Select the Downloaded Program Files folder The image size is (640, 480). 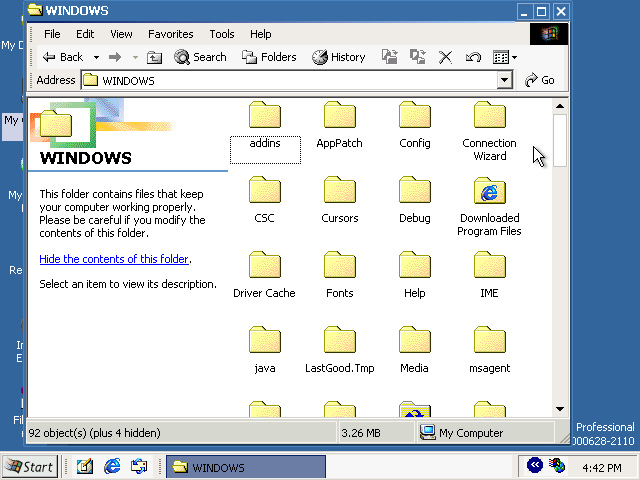489,206
